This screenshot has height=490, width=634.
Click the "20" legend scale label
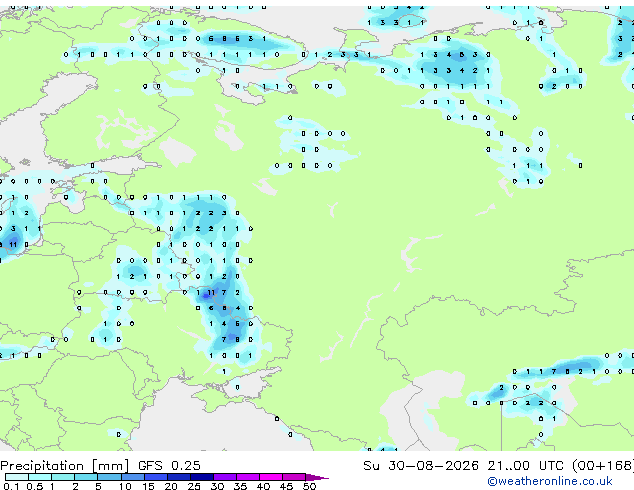coord(171,486)
